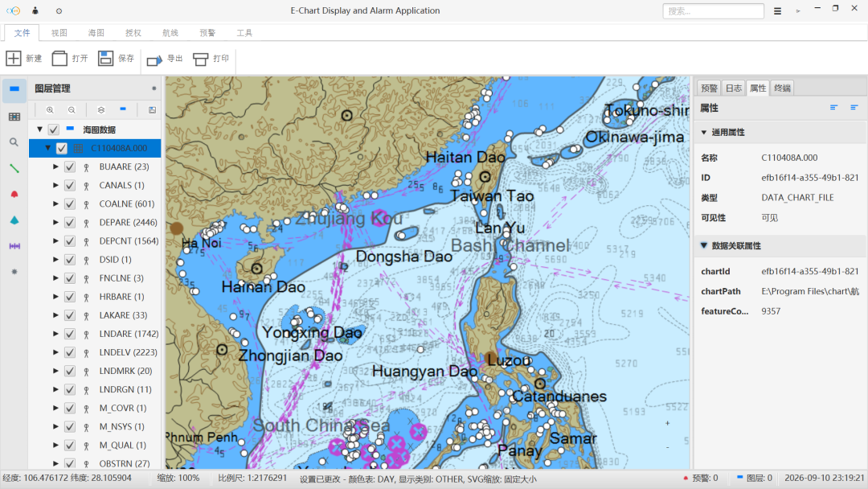The image size is (868, 489).
Task: Open the hamburger menu beside the search box
Action: tap(778, 11)
